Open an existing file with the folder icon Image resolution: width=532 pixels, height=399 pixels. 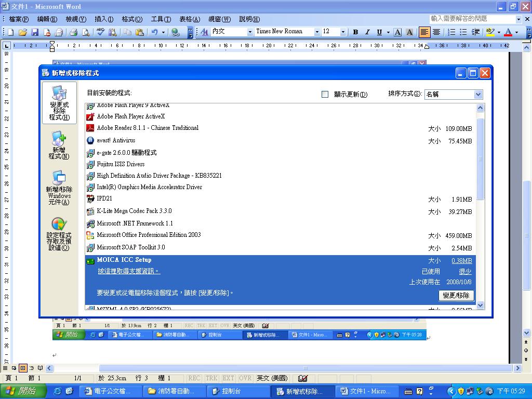(23, 32)
